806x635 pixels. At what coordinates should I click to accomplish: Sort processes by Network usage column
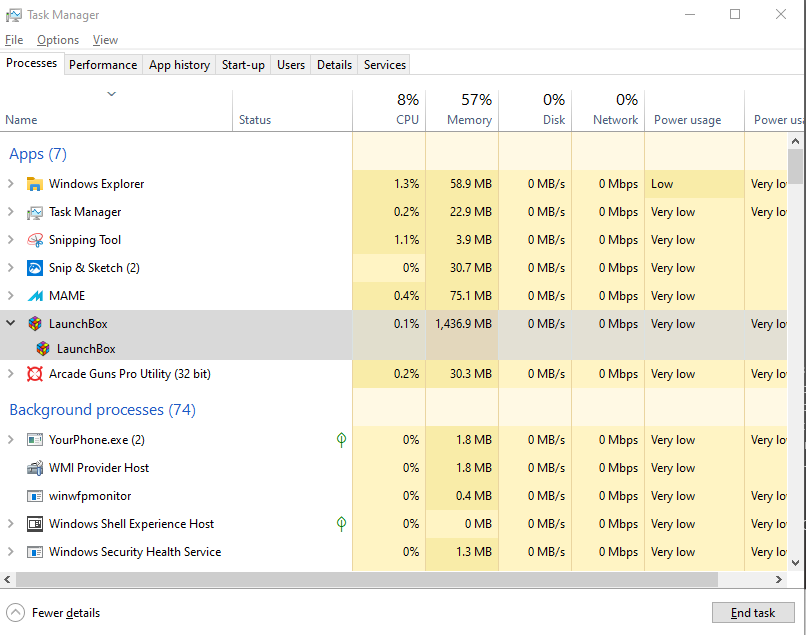608,111
